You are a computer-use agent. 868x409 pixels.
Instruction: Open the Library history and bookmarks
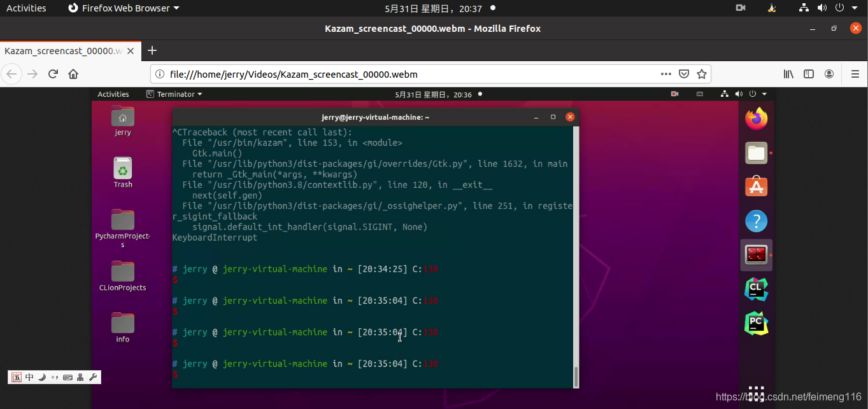pos(788,74)
